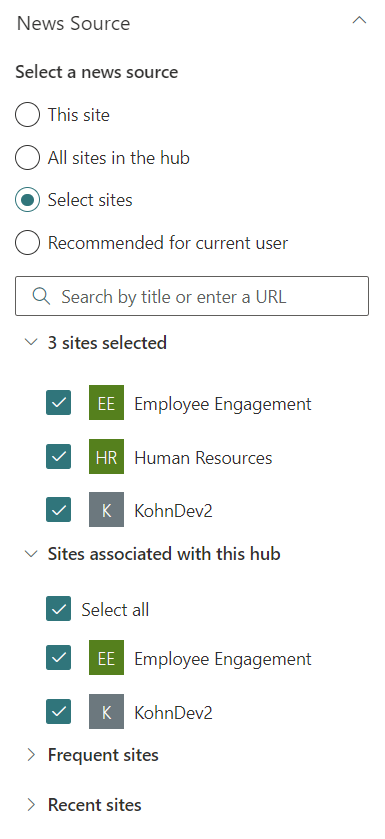The width and height of the screenshot is (385, 839).
Task: Click the EE icon under 3 sites selected
Action: tap(106, 402)
